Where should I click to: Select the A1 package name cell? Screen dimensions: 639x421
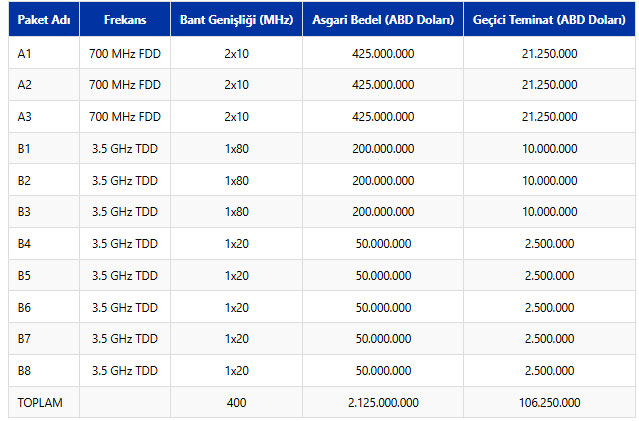click(x=25, y=53)
